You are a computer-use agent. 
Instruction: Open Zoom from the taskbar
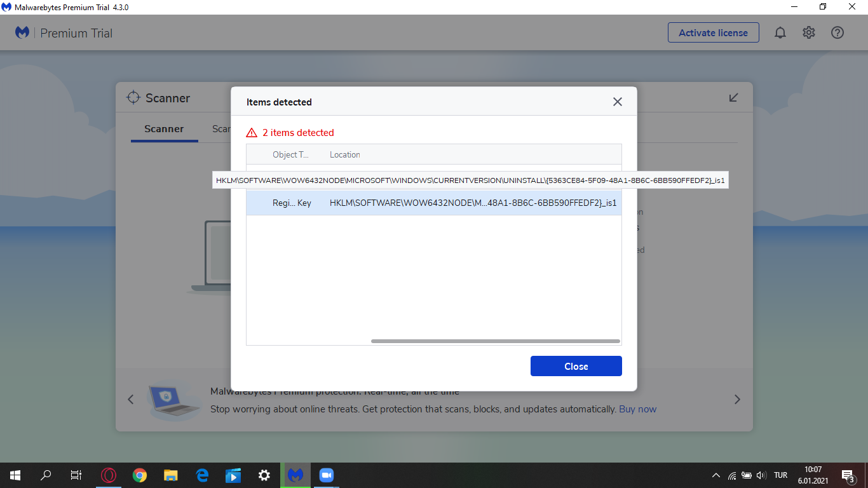coord(327,475)
